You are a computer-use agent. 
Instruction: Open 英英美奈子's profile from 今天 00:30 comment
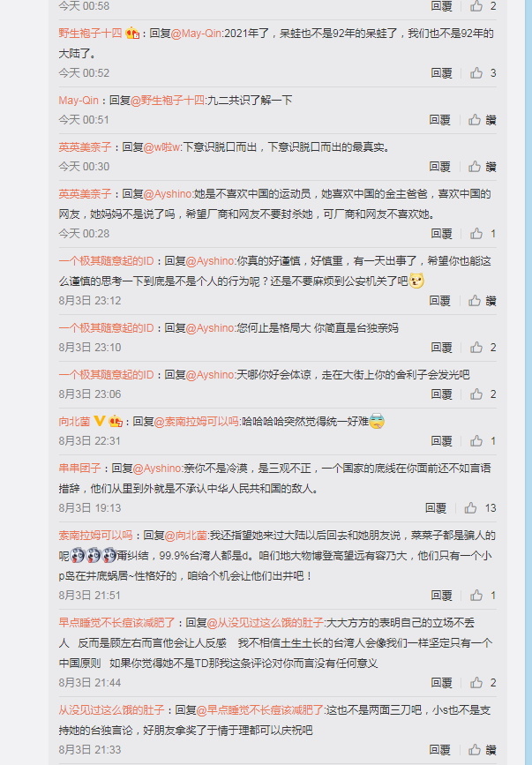(x=85, y=146)
